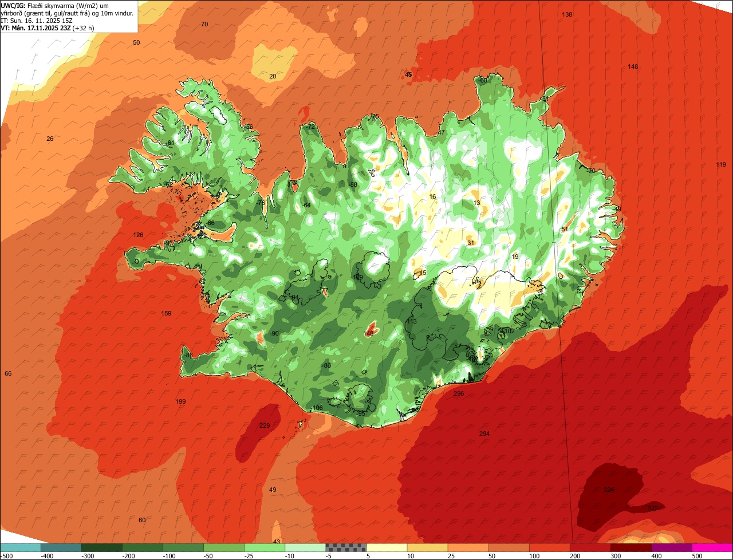Click the value 138 at the top
The width and height of the screenshot is (733, 560).
pyautogui.click(x=567, y=14)
